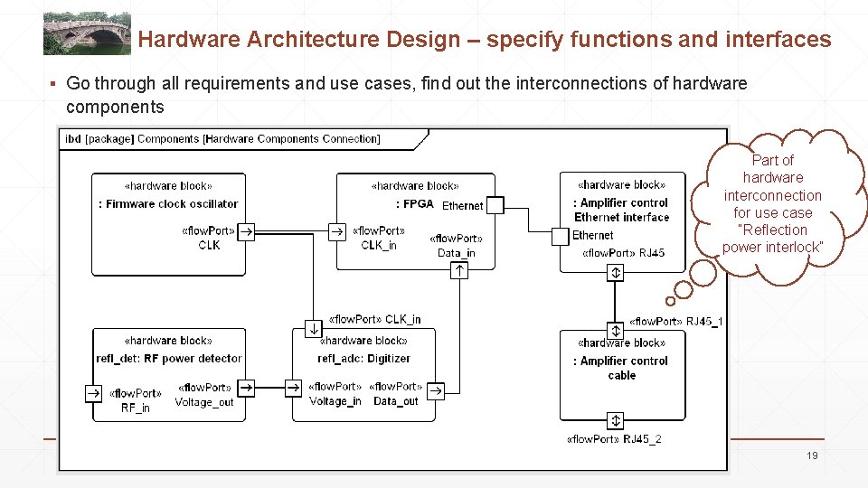Screen dimensions: 868x488
Task: Click the RJ45_1 bidirectional port on control cable
Action: click(615, 331)
